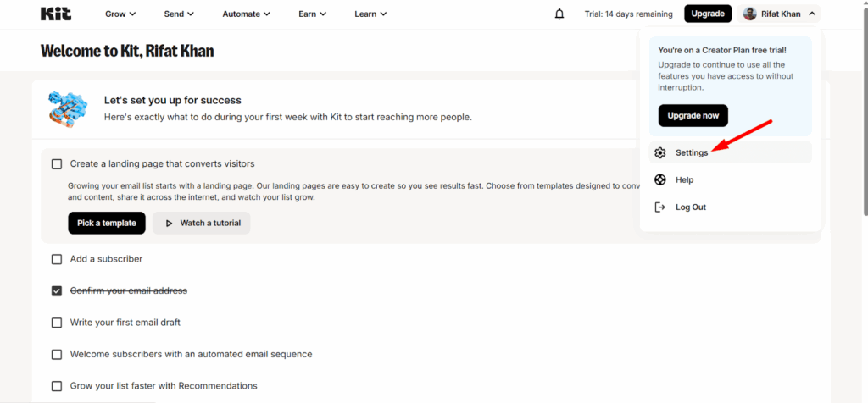
Task: Click Watch a tutorial button
Action: pyautogui.click(x=202, y=223)
